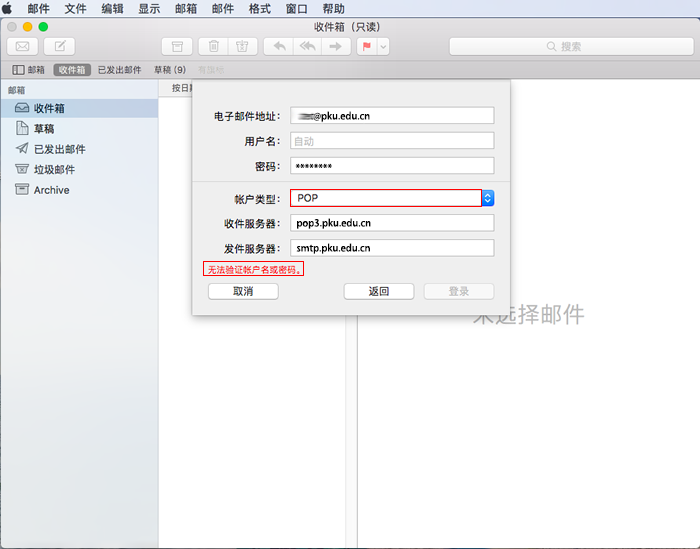Select the 已发出邮件 favorites bar tab
700x549 pixels.
(119, 70)
